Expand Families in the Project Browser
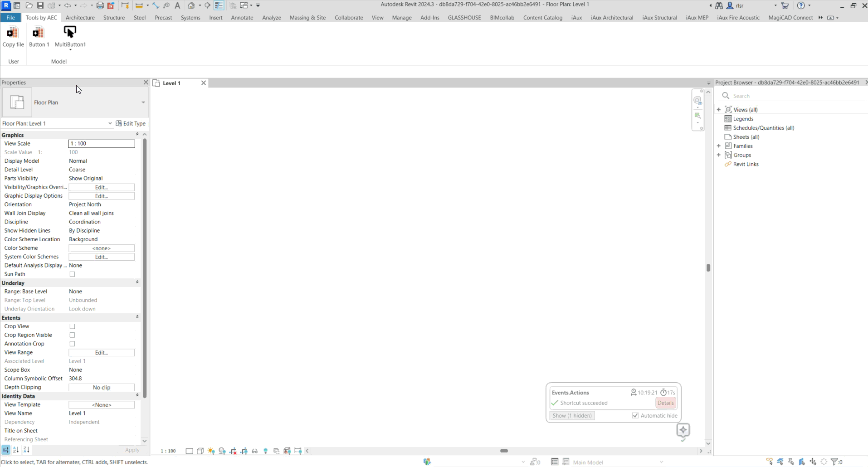This screenshot has height=467, width=868. pyautogui.click(x=719, y=146)
